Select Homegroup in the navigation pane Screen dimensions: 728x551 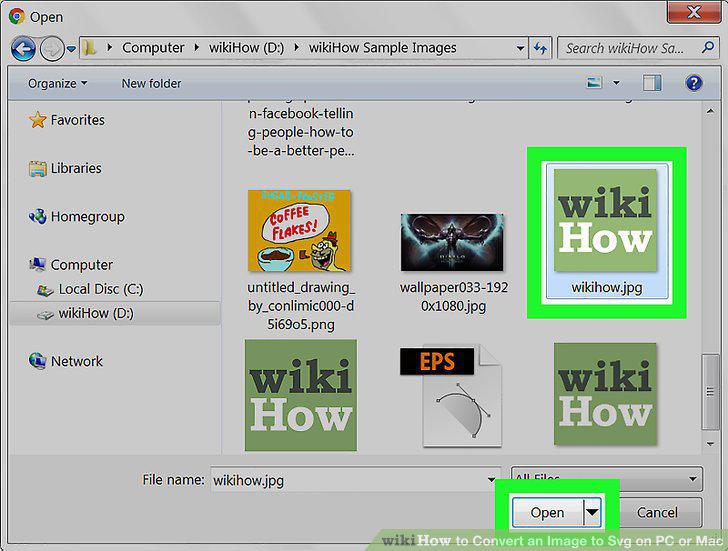point(87,217)
